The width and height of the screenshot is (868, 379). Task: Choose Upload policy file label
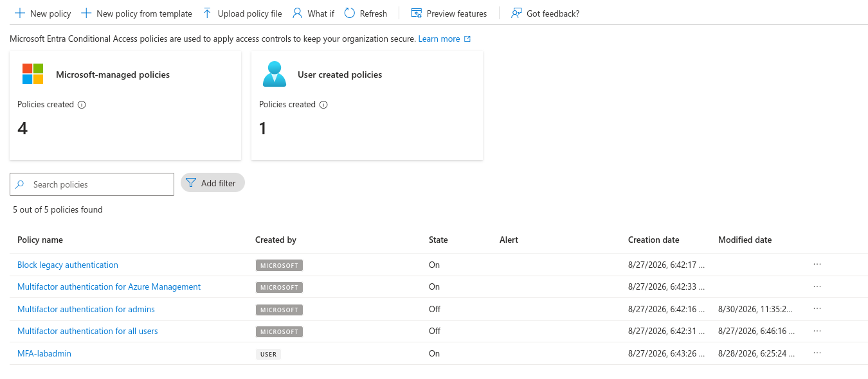click(x=249, y=13)
